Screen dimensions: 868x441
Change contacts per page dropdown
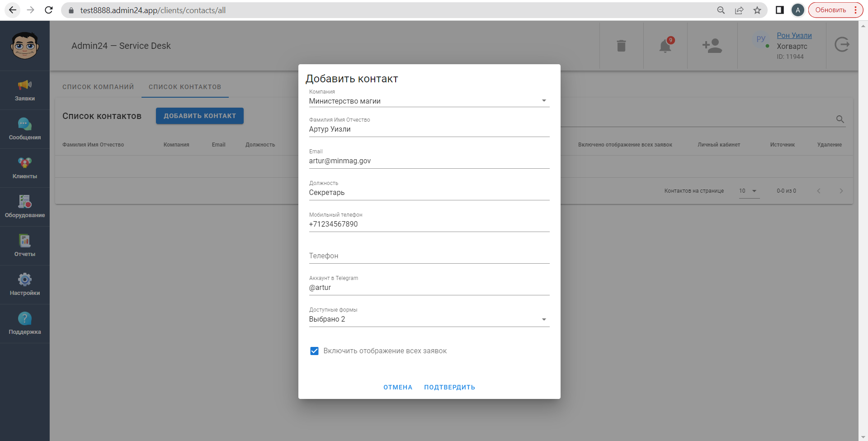[748, 191]
